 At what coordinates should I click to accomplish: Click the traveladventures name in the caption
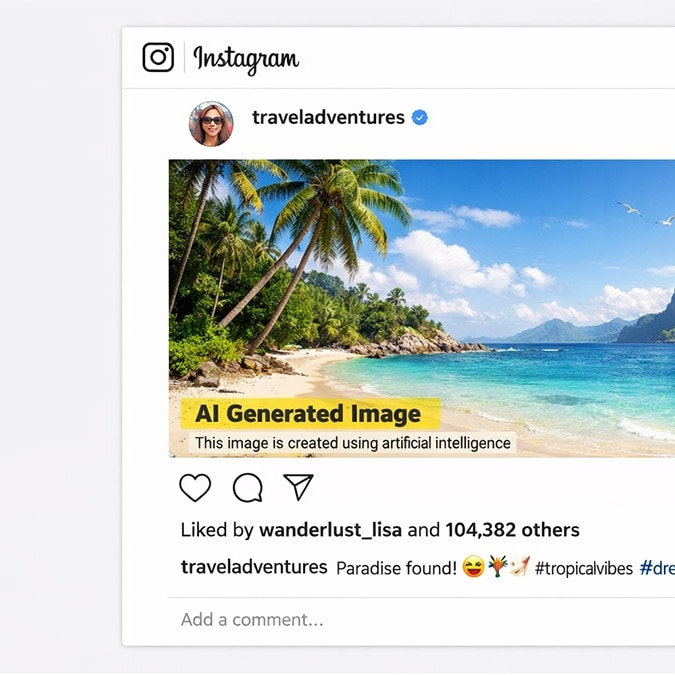pos(254,567)
